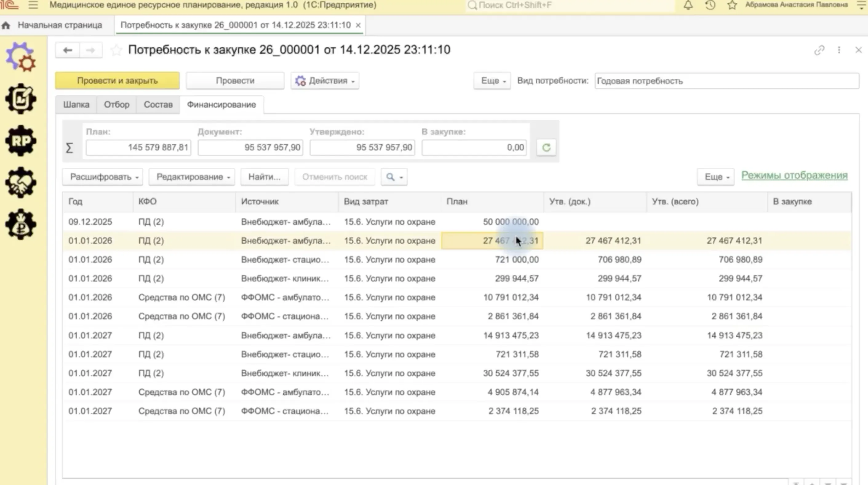Open the purple gears sidebar section
The width and height of the screenshot is (868, 485).
point(21,57)
